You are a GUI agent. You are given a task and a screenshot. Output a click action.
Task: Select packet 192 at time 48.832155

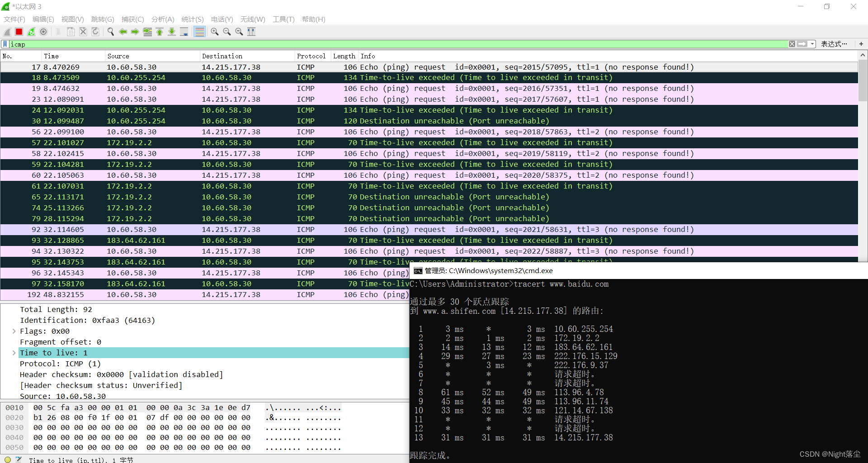pyautogui.click(x=205, y=295)
